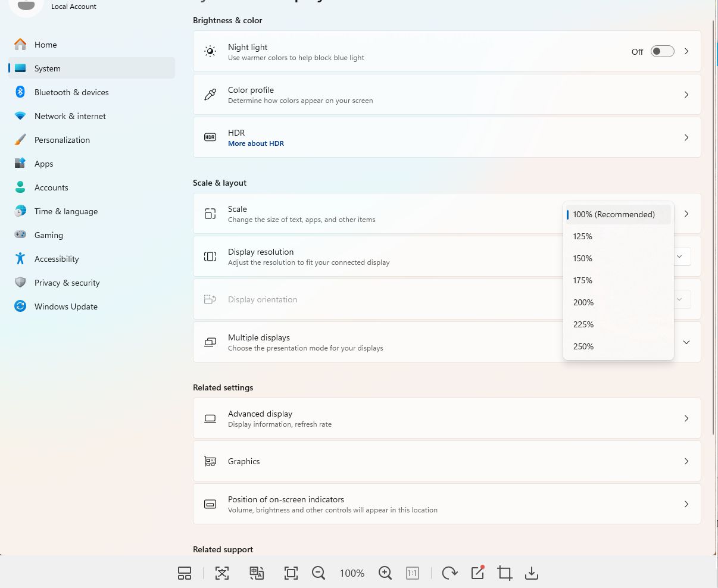Image resolution: width=718 pixels, height=588 pixels.
Task: Open Advanced display settings
Action: pos(447,418)
